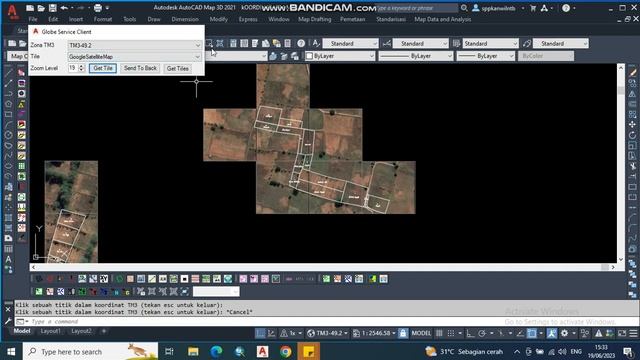The width and height of the screenshot is (640, 360).
Task: Open the multileader style Standard dropdown
Action: coord(560,43)
